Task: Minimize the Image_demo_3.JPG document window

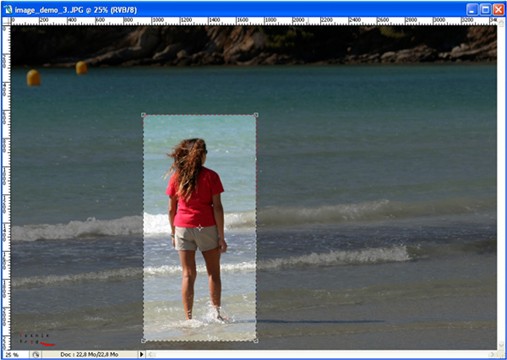Action: pos(472,10)
